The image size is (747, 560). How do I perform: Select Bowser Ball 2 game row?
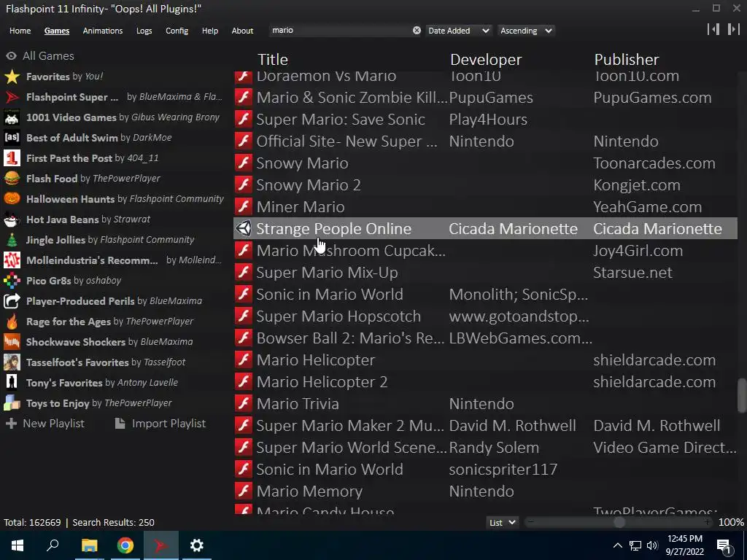tap(485, 338)
